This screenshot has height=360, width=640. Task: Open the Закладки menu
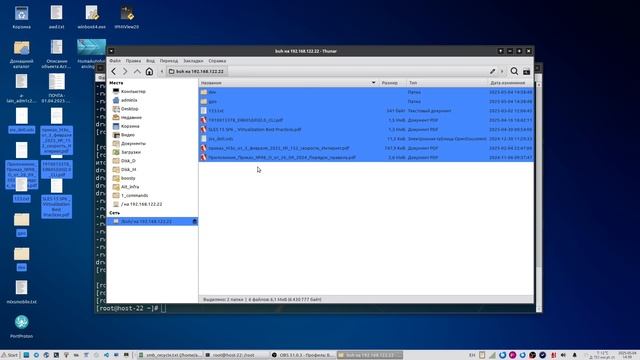click(x=193, y=61)
